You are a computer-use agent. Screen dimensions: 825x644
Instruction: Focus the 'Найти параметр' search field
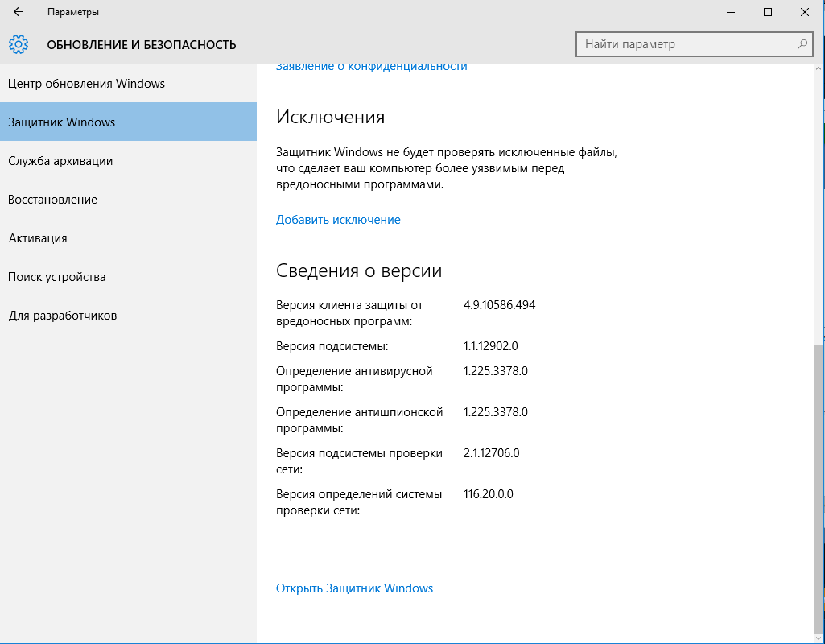point(694,44)
